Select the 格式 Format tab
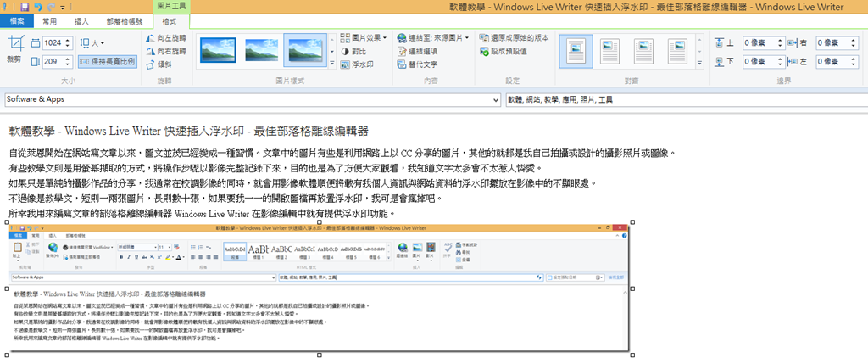The width and height of the screenshot is (868, 364). pos(170,21)
